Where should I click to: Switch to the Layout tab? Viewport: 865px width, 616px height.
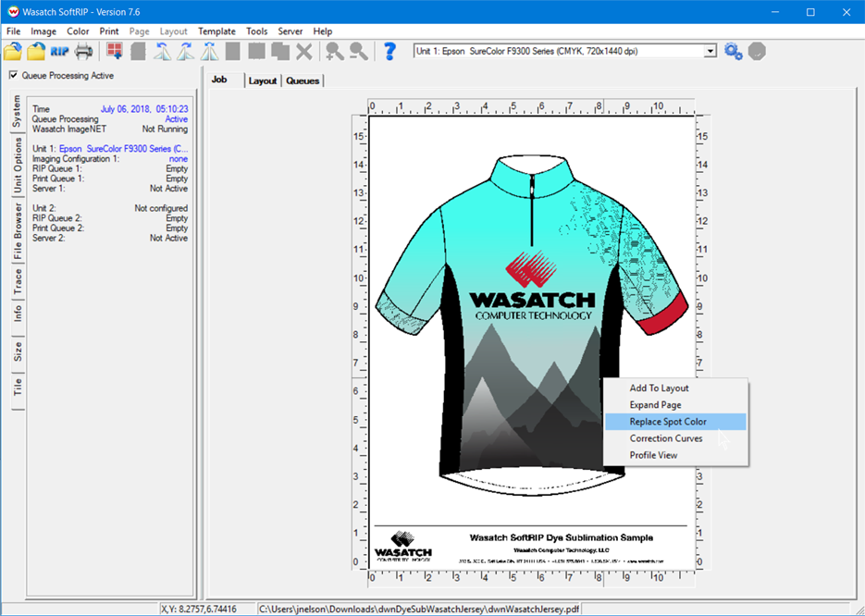pos(263,80)
